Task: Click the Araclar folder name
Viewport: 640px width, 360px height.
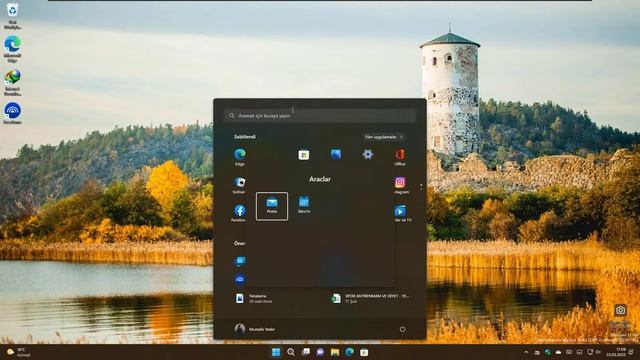Action: point(320,179)
